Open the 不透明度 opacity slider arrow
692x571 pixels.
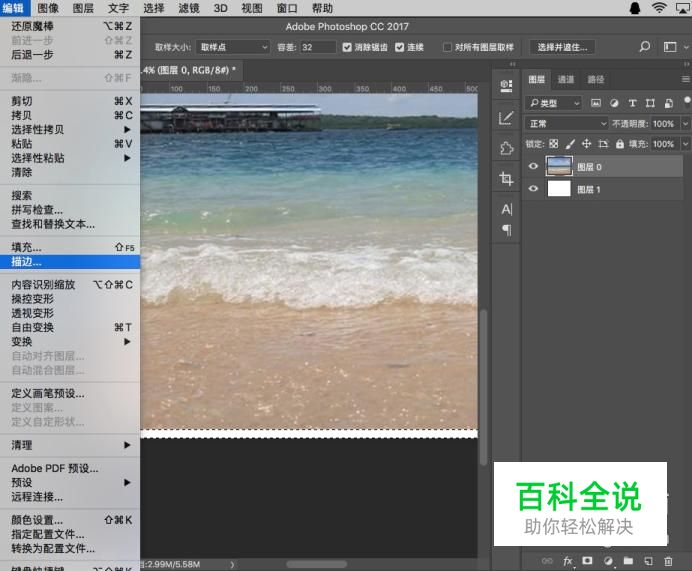point(685,124)
